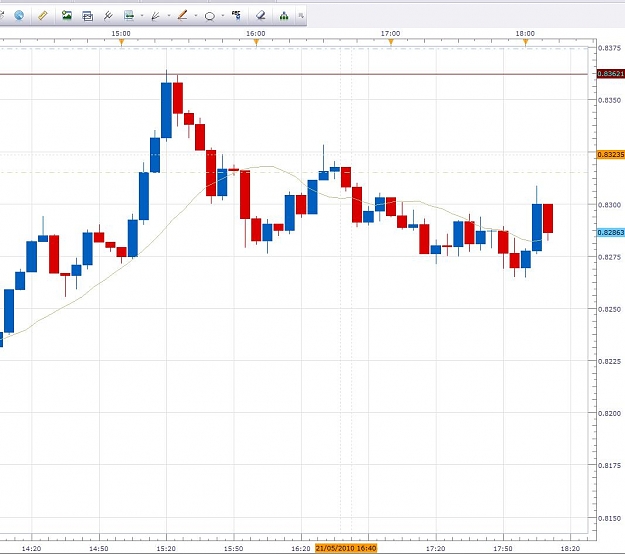Select the horizontal line level tool

(129, 16)
